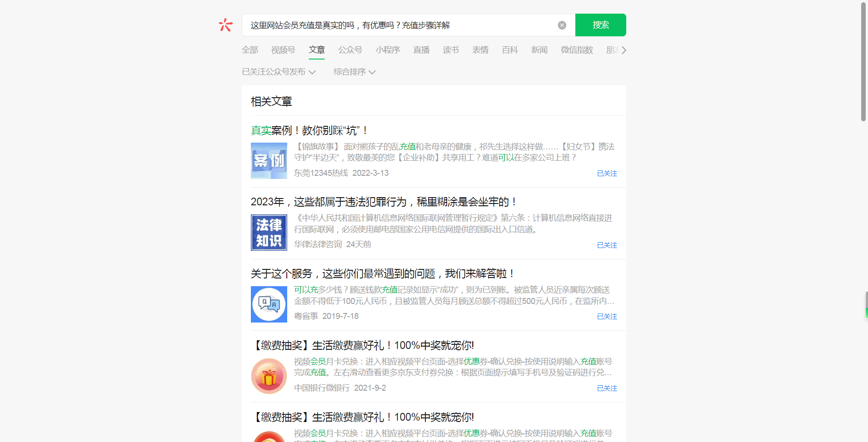Viewport: 868px width, 442px height.
Task: Click the 案例 article thumbnail
Action: tap(269, 161)
